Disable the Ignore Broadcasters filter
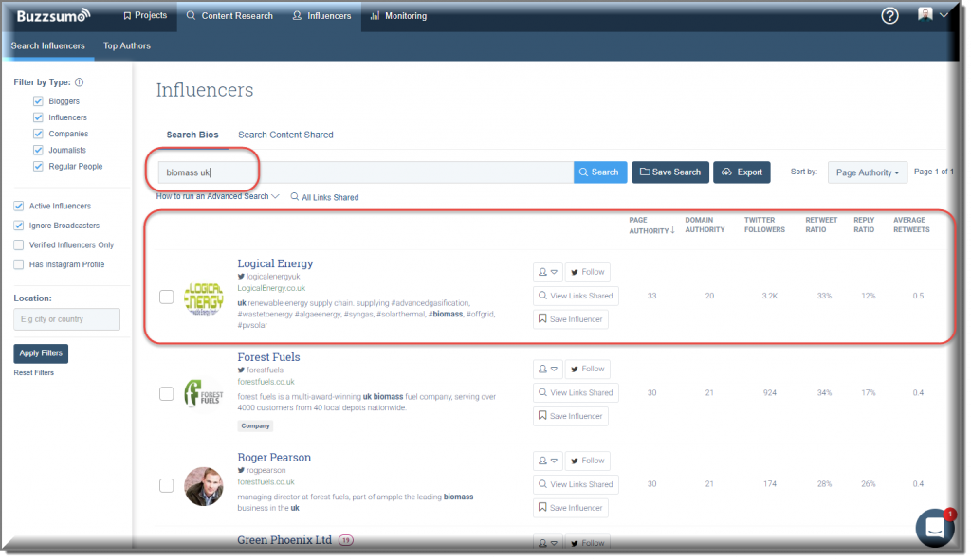 (x=16, y=225)
